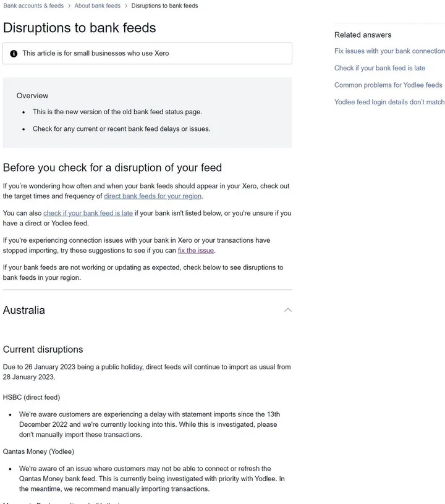
Task: Follow the inline 'check if your bank feed is late' link
Action: 88,213
